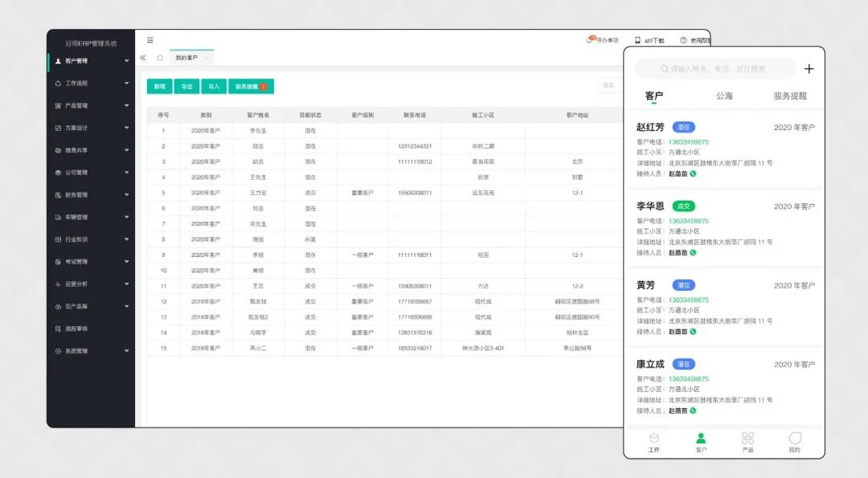This screenshot has width=868, height=478.
Task: Open 工作 icon in mobile bottom bar
Action: [654, 440]
